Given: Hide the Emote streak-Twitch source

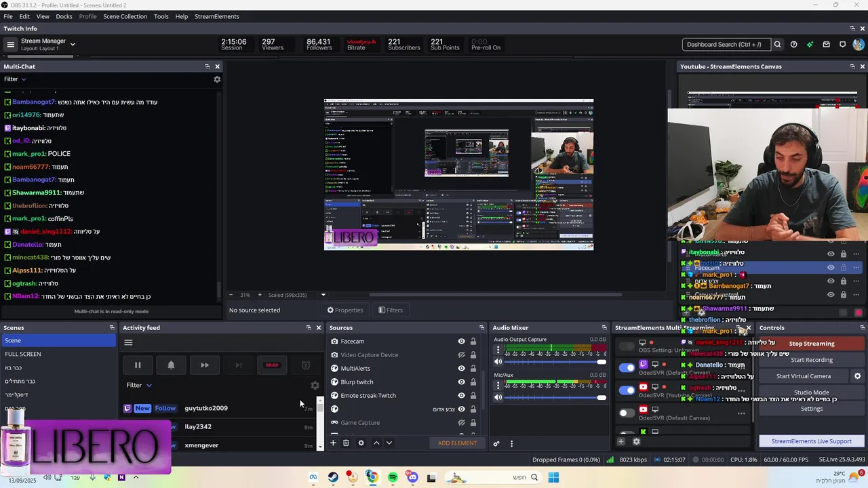Looking at the screenshot, I should click(461, 396).
